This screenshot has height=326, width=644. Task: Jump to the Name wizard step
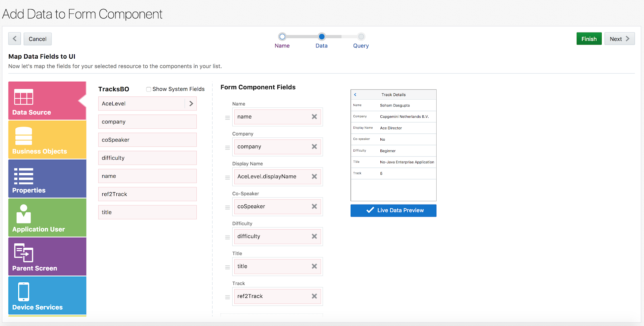(x=282, y=37)
